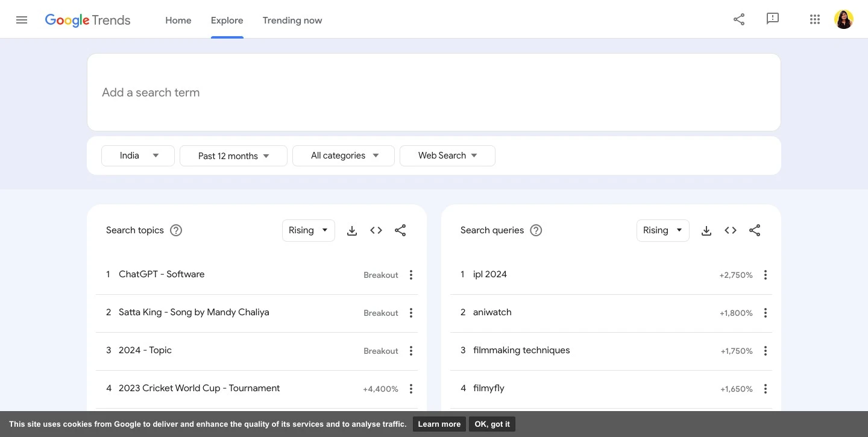
Task: Click the Google Trends logo
Action: tap(87, 20)
